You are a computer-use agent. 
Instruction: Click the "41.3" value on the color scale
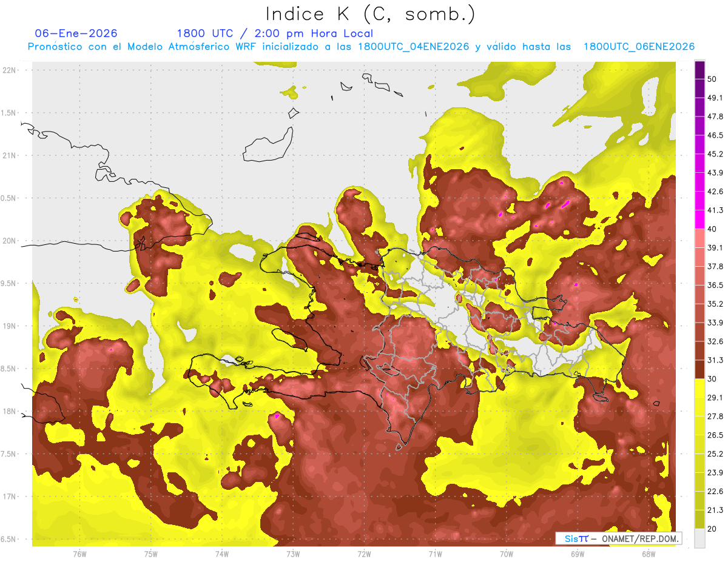point(715,210)
